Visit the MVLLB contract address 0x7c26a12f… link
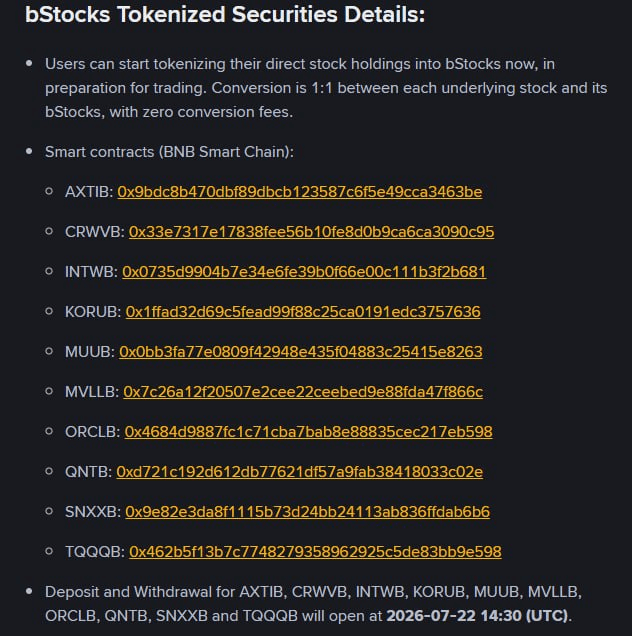 (x=303, y=392)
